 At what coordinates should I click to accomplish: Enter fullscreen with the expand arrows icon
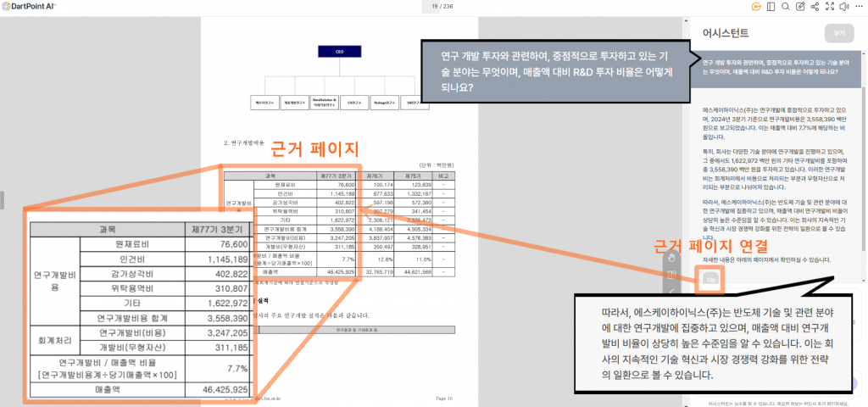pos(830,7)
